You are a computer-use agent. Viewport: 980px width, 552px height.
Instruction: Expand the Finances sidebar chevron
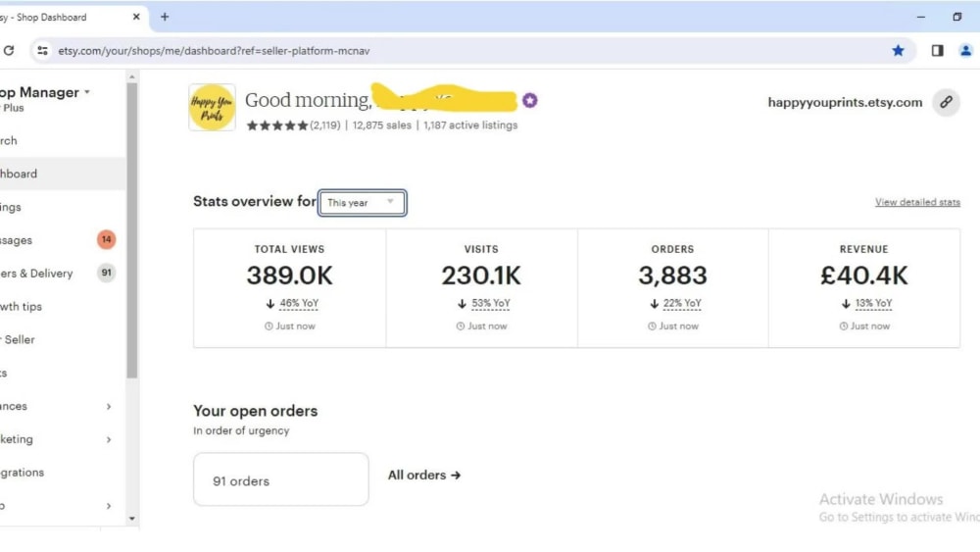click(x=109, y=406)
